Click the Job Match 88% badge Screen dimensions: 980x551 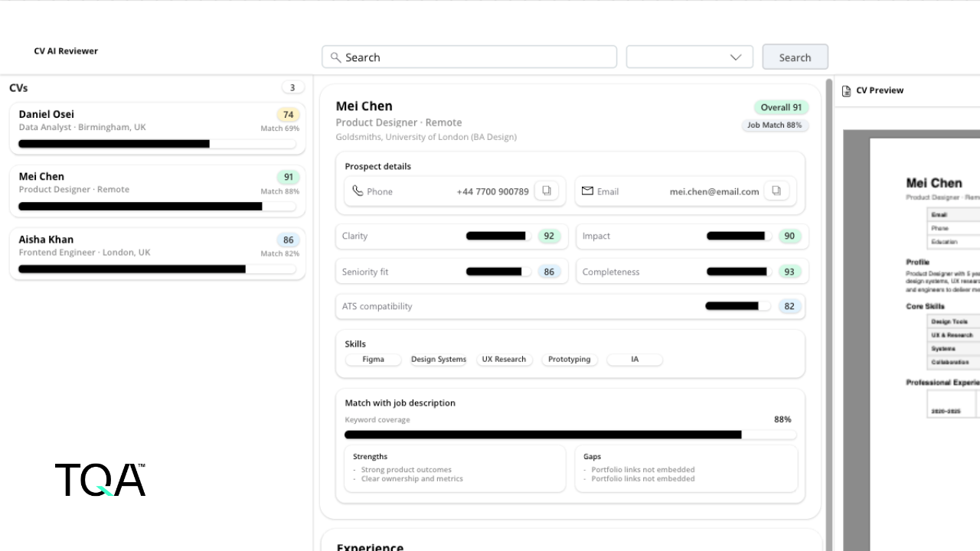(x=775, y=125)
